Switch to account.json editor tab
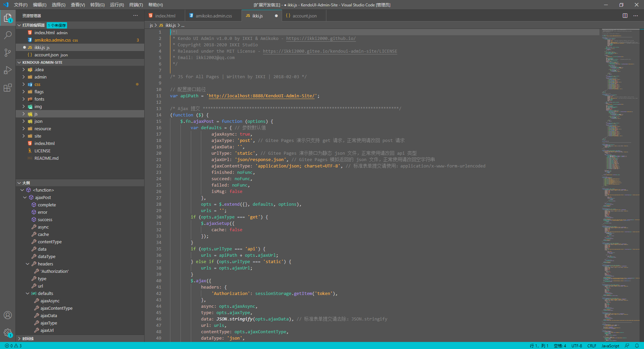The height and width of the screenshot is (349, 644). (305, 16)
